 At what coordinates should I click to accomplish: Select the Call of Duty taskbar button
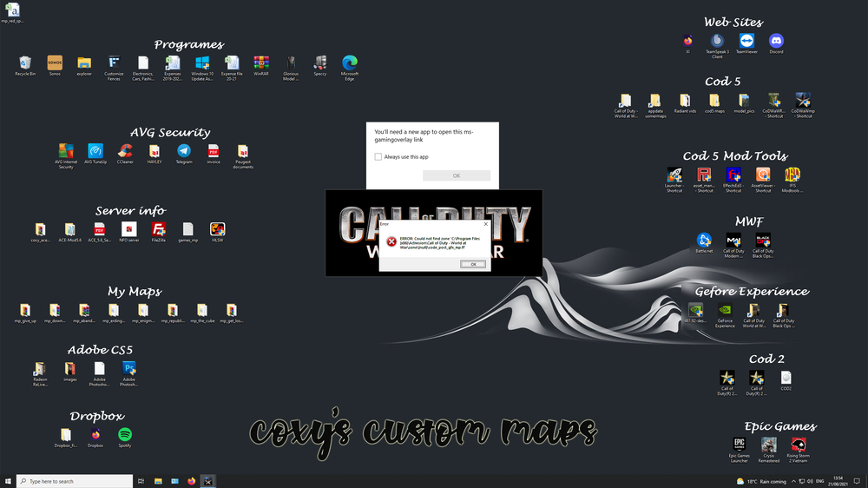[x=208, y=481]
